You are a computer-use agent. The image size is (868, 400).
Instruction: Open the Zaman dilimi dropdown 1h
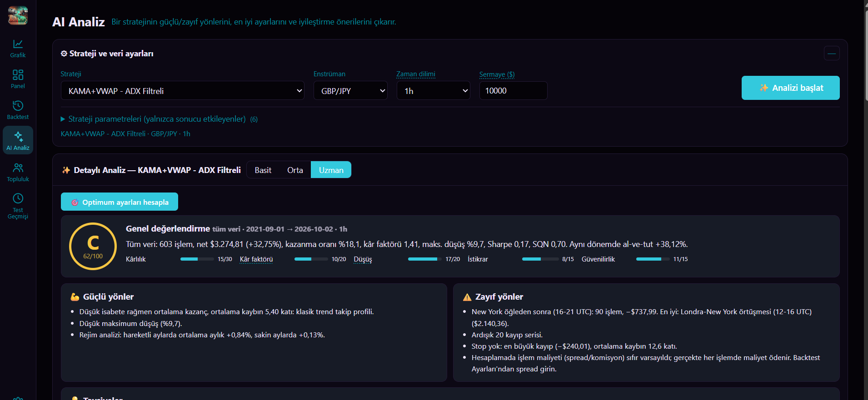tap(434, 91)
